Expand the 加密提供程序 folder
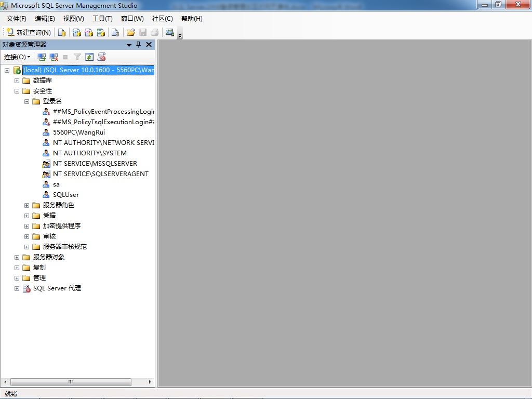This screenshot has height=399, width=532. tap(26, 226)
